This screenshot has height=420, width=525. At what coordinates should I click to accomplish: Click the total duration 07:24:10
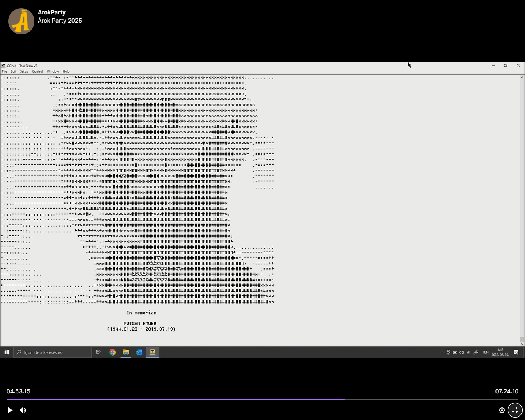(507, 391)
